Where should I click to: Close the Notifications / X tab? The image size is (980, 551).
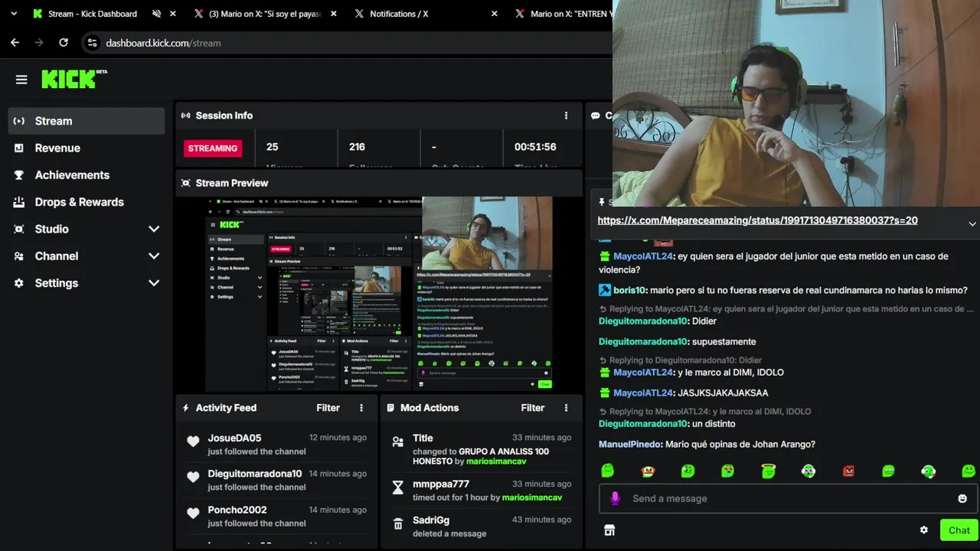point(495,14)
